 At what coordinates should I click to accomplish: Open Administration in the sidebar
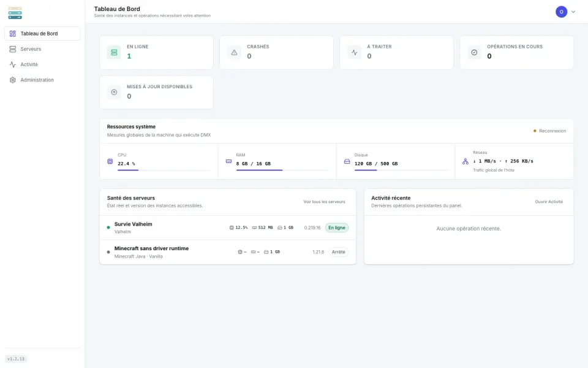[42, 80]
